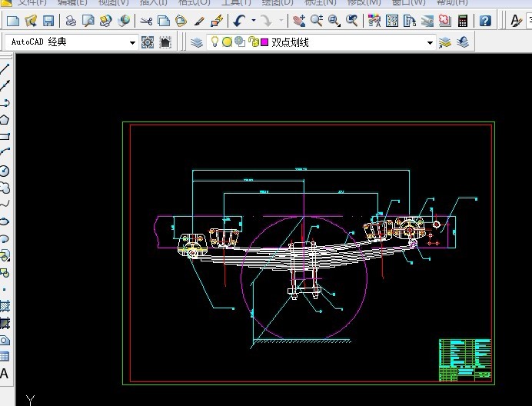Expand the AutoCAD 经典 workspace dropdown
The width and height of the screenshot is (532, 406).
(132, 43)
